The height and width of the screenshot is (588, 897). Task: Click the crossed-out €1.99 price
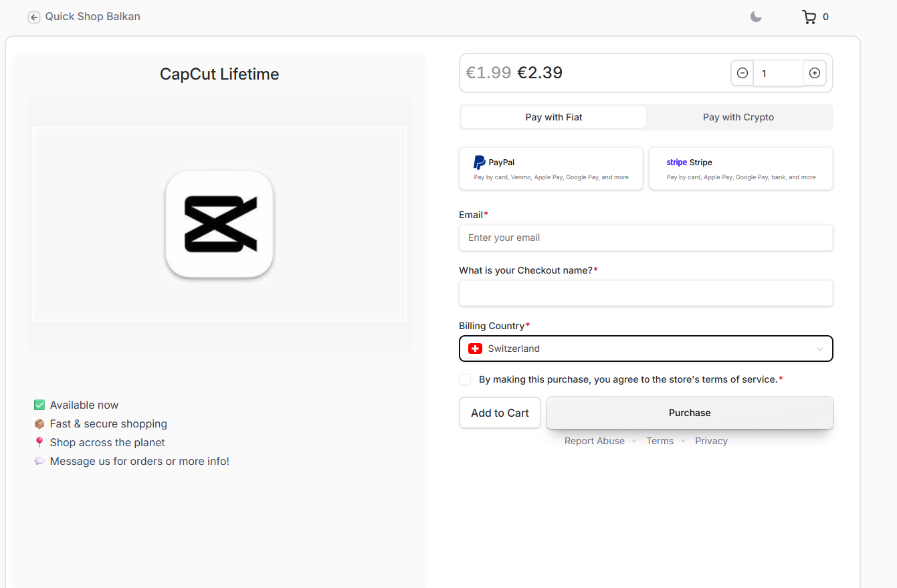488,72
